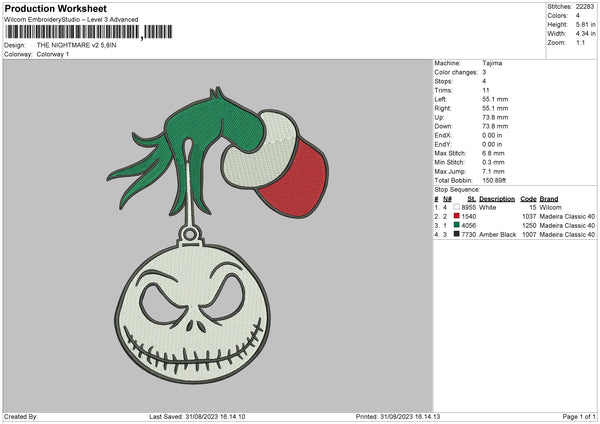This screenshot has height=424, width=600.
Task: Click code '1037' in the red row
Action: pyautogui.click(x=529, y=217)
